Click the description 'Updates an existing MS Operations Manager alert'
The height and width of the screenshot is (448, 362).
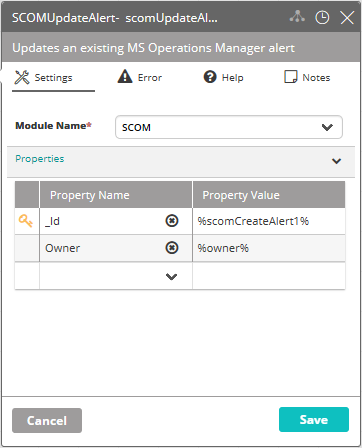point(153,48)
